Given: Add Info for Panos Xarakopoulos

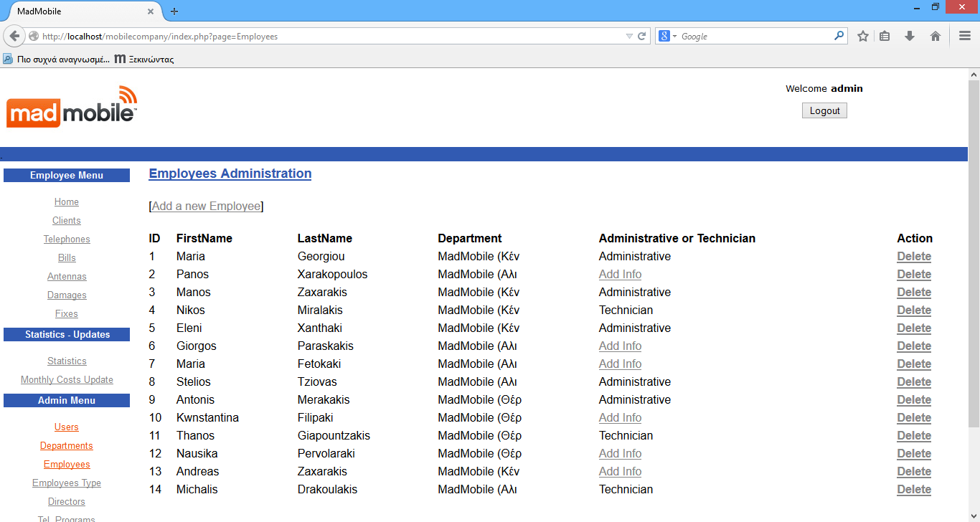Looking at the screenshot, I should (x=620, y=275).
